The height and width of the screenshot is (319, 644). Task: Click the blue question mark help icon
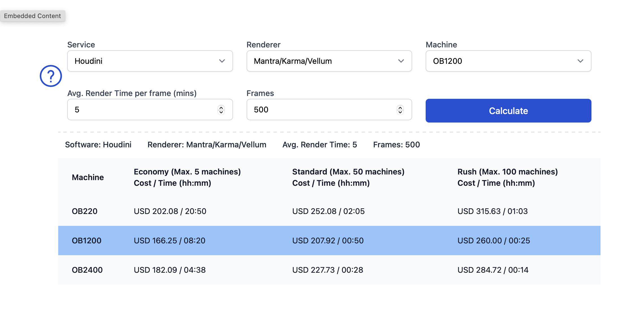[x=51, y=76]
